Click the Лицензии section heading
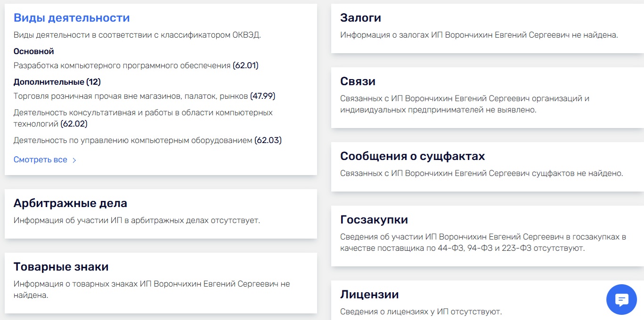The image size is (644, 320). (369, 295)
